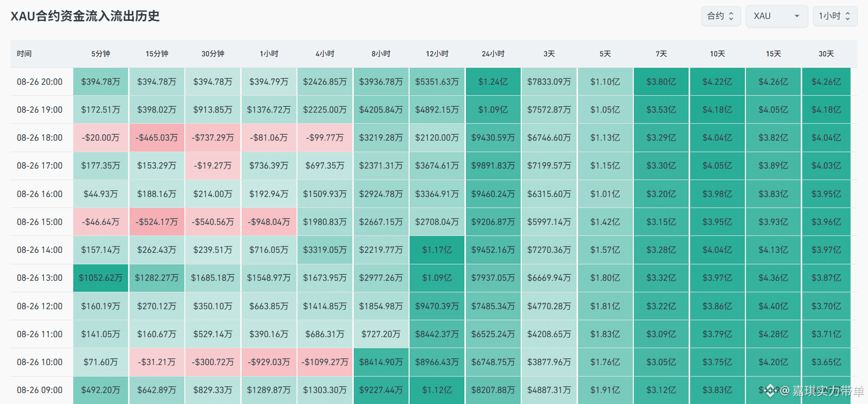Click the -$31.21万 cell
This screenshot has width=868, height=404.
coord(156,362)
